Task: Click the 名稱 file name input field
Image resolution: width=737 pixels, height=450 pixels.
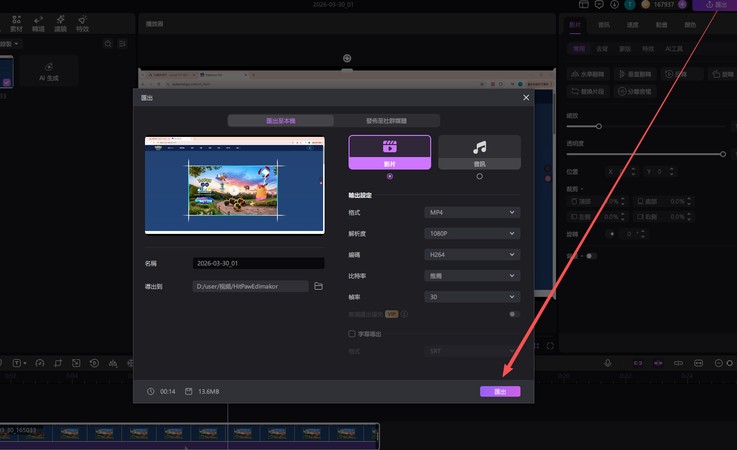Action: point(258,264)
